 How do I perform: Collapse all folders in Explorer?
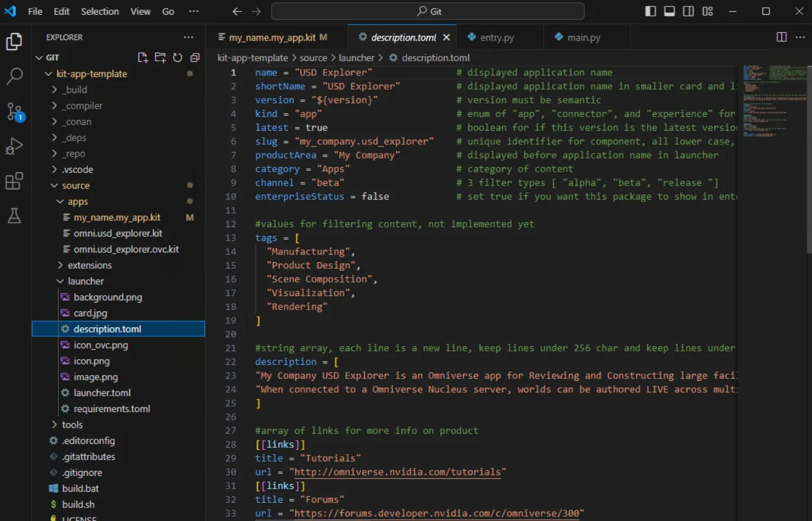click(x=195, y=57)
